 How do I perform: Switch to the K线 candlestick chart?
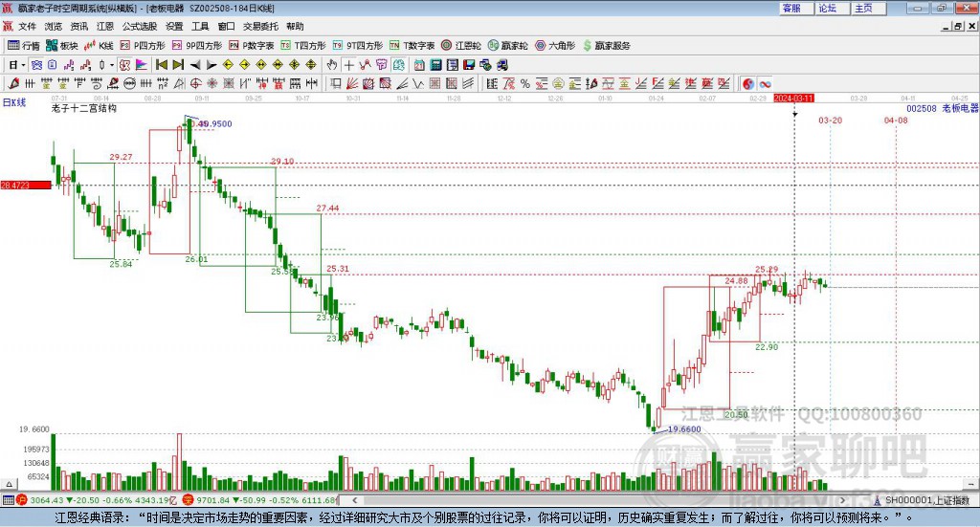(99, 46)
